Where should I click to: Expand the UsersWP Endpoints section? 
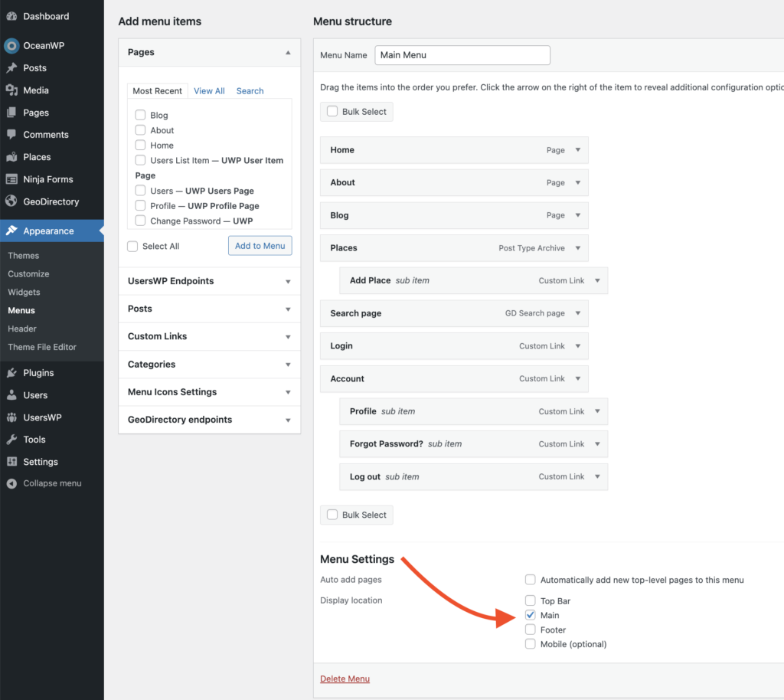288,282
